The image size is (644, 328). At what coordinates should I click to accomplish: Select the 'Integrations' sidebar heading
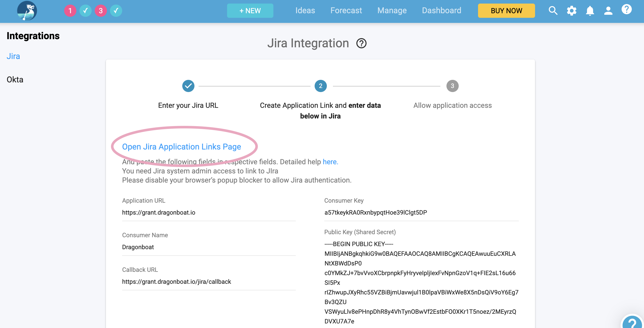click(x=33, y=36)
